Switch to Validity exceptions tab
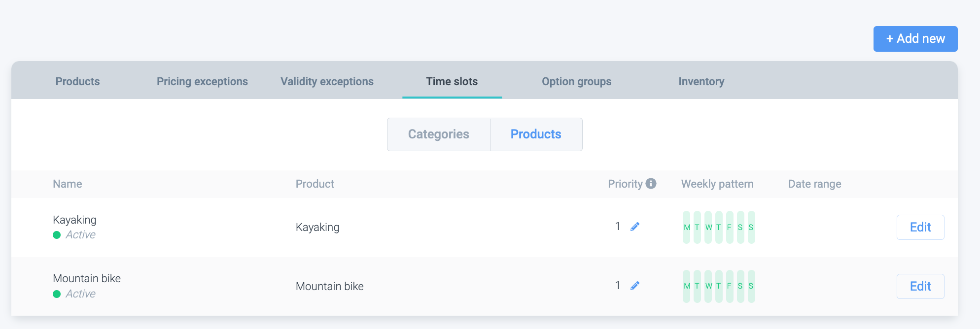 (x=327, y=82)
